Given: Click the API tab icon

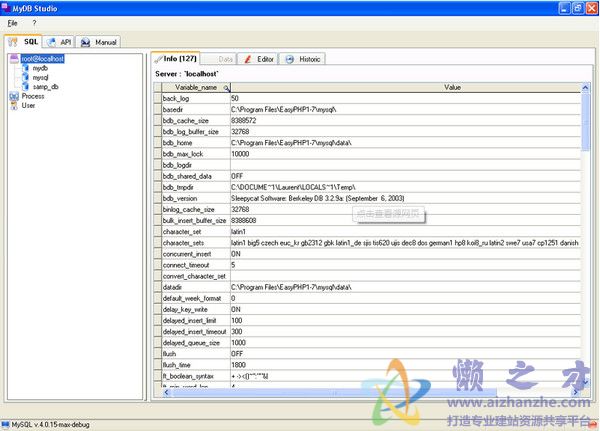Looking at the screenshot, I should [x=51, y=42].
